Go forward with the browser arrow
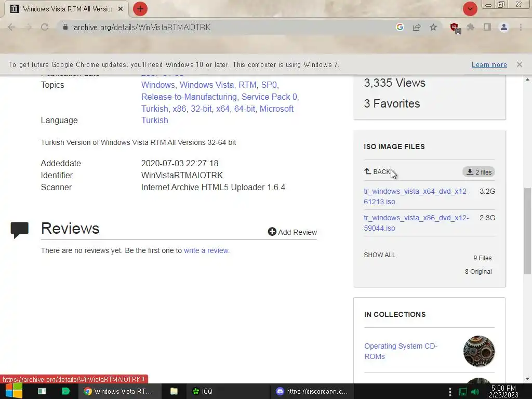 click(x=28, y=27)
